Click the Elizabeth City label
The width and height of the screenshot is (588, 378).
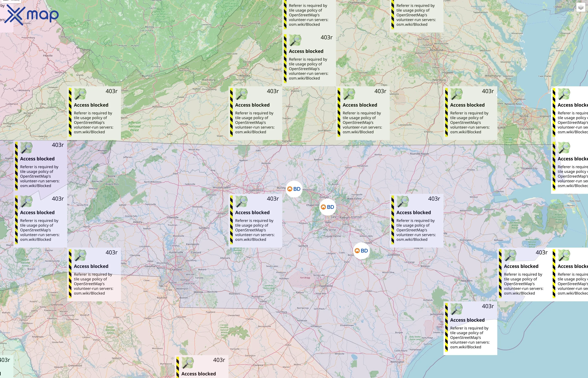(x=529, y=168)
